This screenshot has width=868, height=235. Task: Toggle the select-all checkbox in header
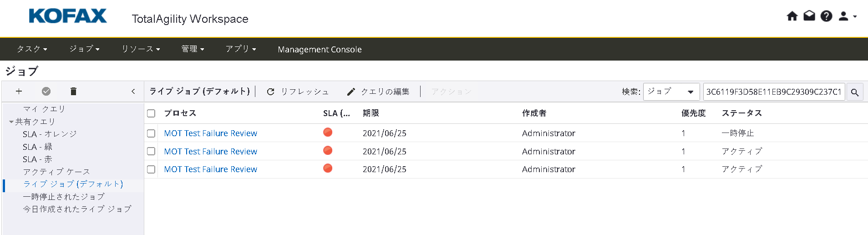click(x=151, y=113)
